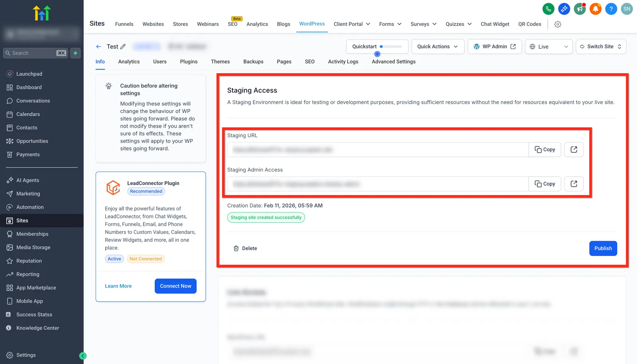Open Staging Admin Access external link icon
This screenshot has height=364, width=637.
(574, 184)
